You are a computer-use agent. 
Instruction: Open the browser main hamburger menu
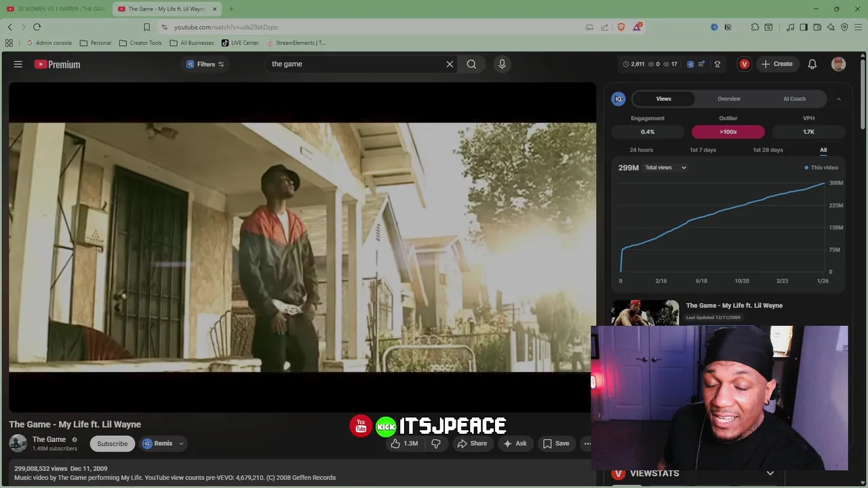point(858,27)
